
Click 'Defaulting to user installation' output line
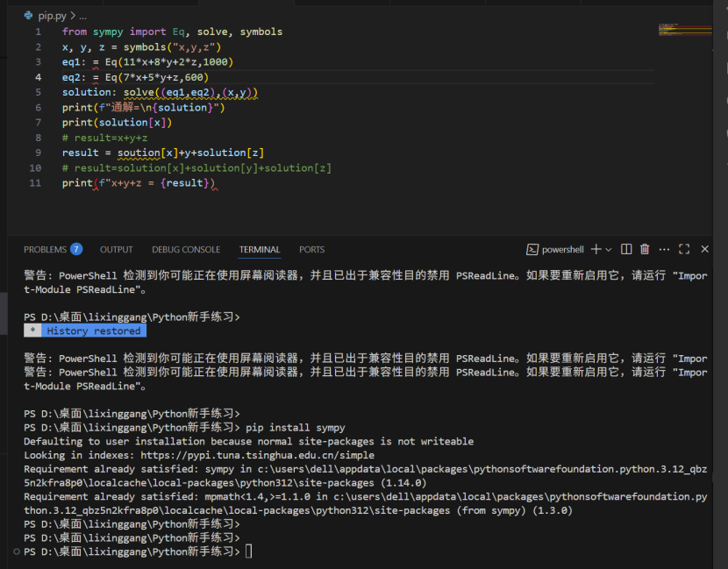coord(249,441)
